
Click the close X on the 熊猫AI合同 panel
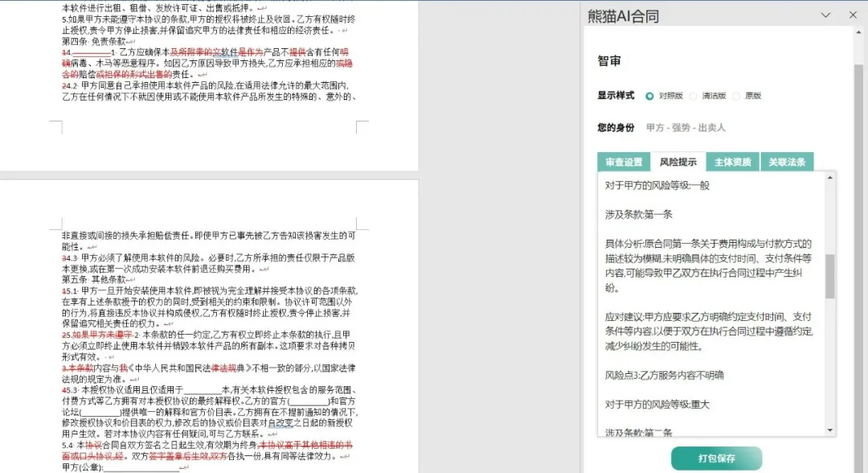[x=854, y=14]
